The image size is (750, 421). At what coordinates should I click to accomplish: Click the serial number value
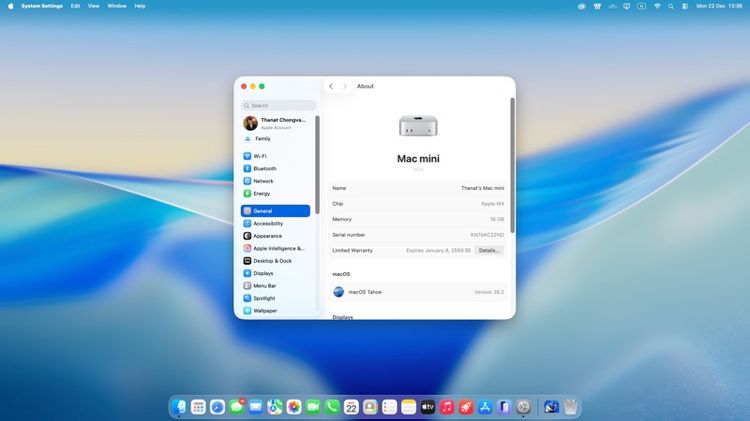click(487, 235)
